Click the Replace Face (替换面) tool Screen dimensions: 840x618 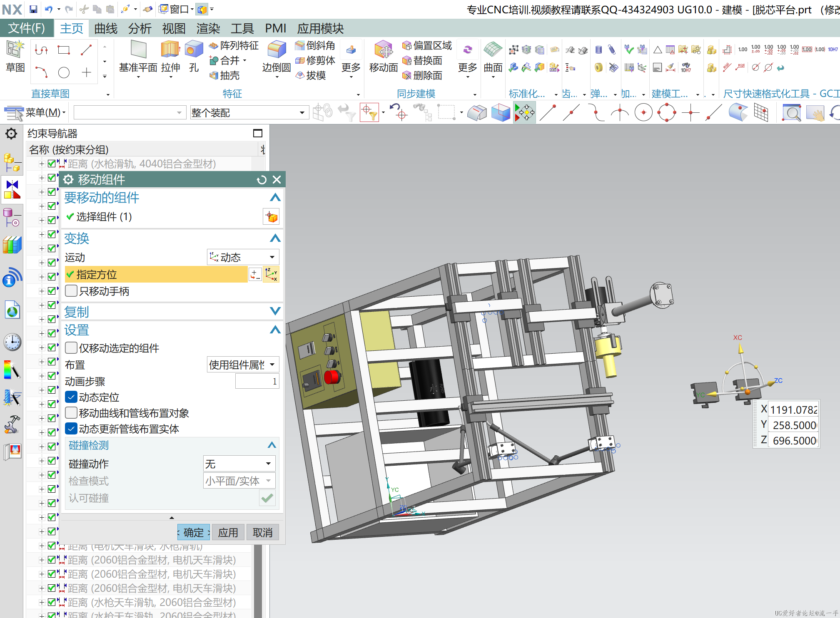422,60
